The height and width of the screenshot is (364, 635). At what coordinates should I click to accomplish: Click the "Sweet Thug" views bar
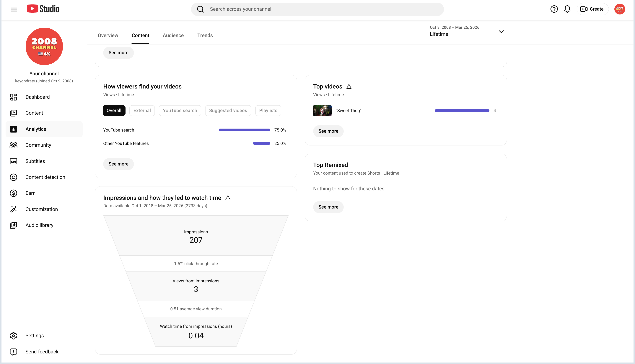click(462, 111)
